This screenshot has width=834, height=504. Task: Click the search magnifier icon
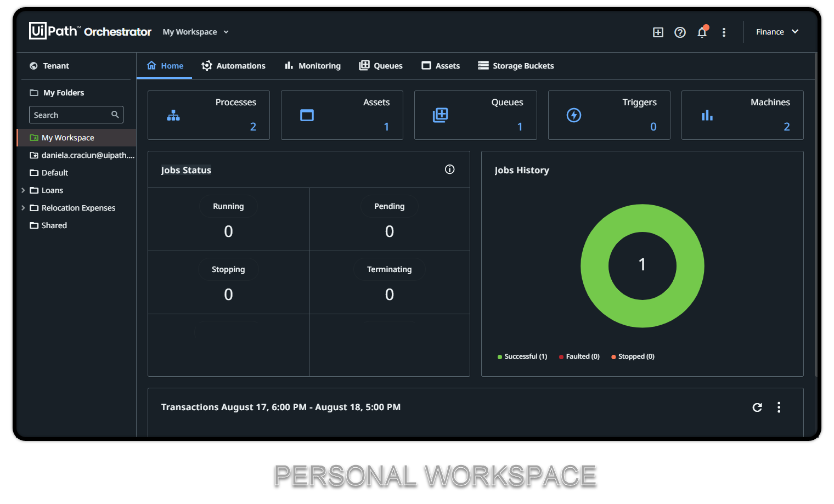tap(115, 115)
